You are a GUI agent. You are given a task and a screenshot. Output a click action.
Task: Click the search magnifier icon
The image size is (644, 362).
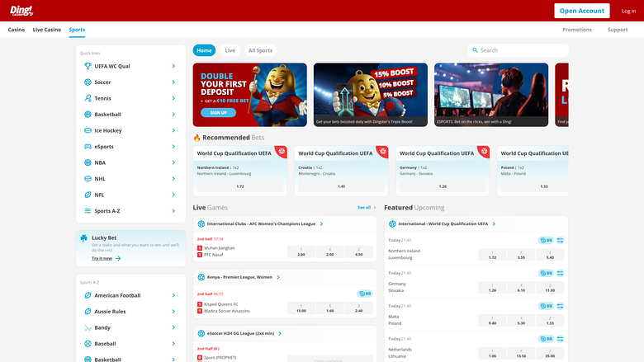(476, 50)
